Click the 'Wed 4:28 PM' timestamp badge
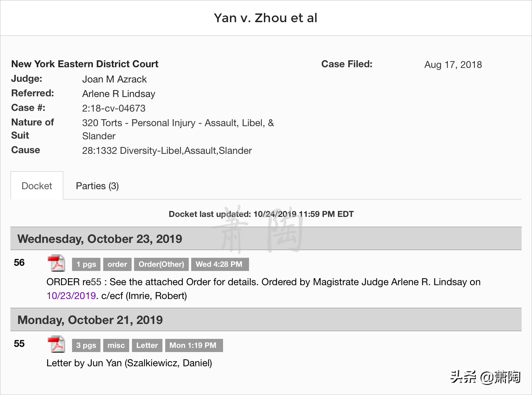Image resolution: width=532 pixels, height=395 pixels. (220, 264)
